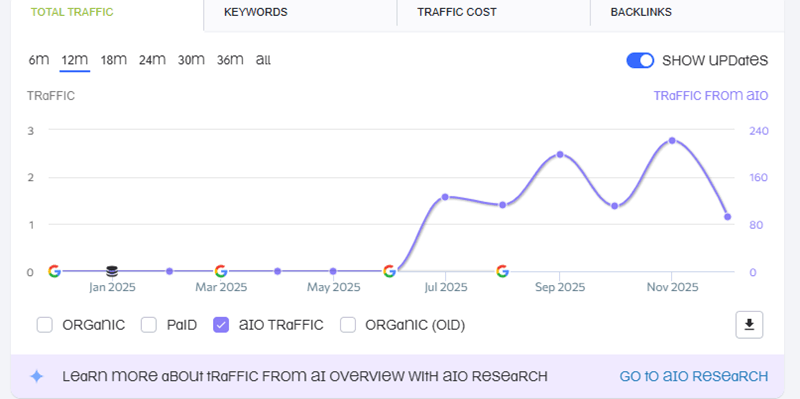Click the Learn more about AIO traffic banner text

(305, 377)
